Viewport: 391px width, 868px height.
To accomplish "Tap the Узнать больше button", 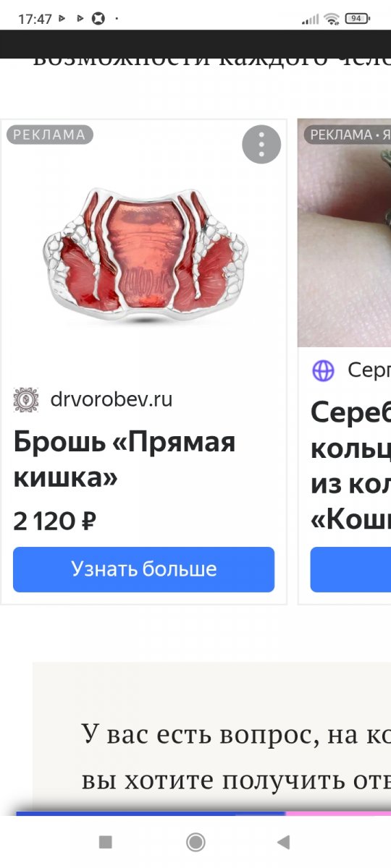I will coord(143,569).
